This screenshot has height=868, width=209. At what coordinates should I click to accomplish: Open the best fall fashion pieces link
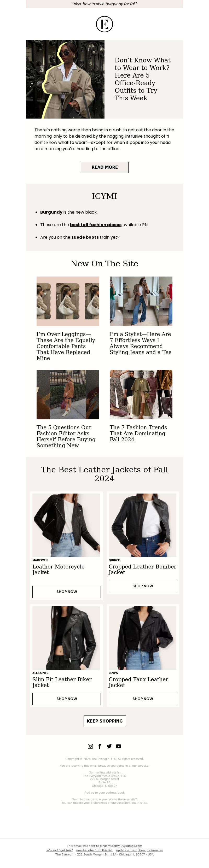click(x=96, y=224)
